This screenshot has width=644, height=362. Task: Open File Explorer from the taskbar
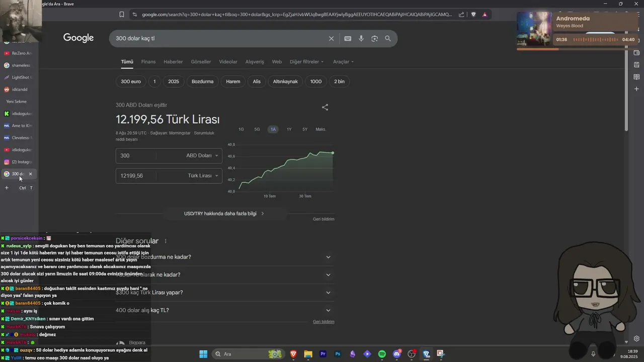point(308,354)
